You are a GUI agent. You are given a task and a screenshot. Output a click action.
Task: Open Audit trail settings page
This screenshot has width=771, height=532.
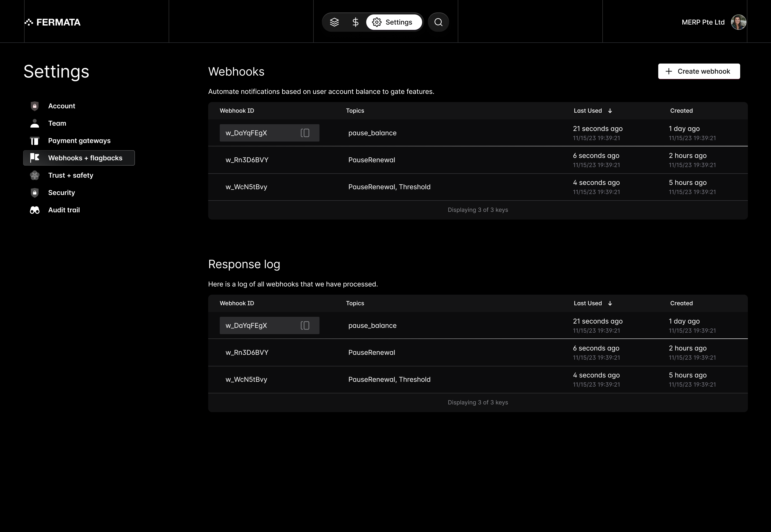pyautogui.click(x=64, y=210)
